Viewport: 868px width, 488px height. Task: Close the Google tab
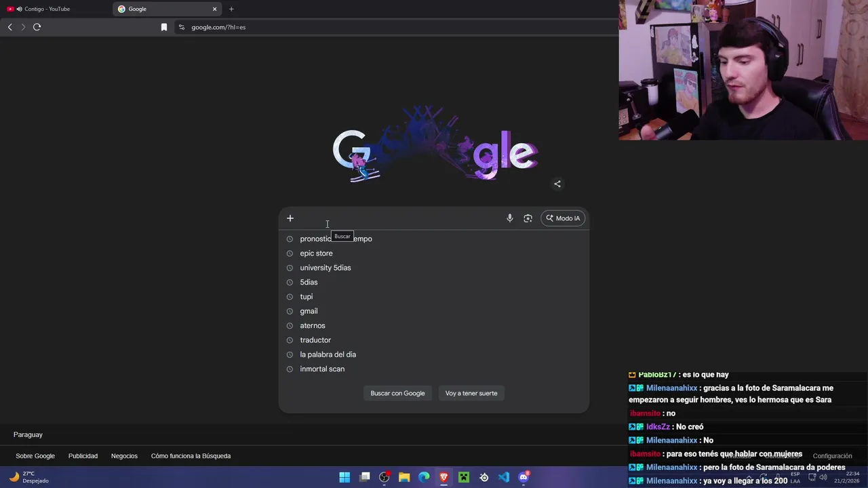[x=215, y=9]
